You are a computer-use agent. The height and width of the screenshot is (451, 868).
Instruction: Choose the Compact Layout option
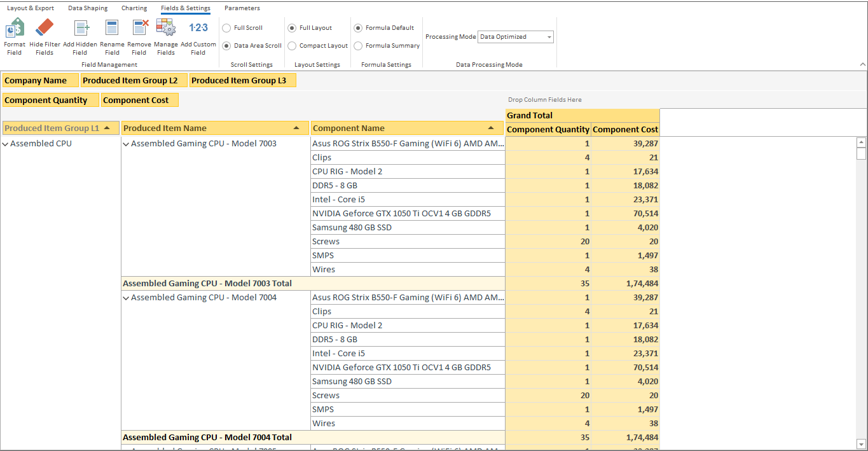tap(292, 46)
